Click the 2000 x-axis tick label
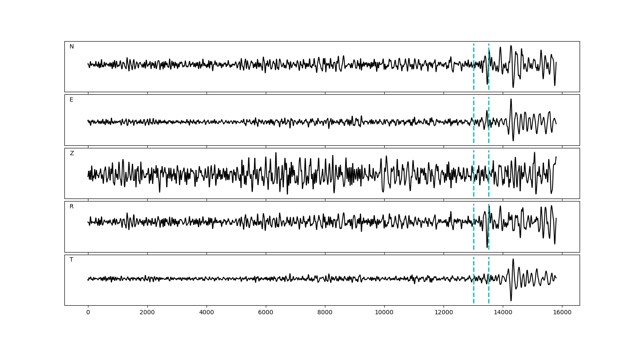The image size is (644, 343). [147, 313]
